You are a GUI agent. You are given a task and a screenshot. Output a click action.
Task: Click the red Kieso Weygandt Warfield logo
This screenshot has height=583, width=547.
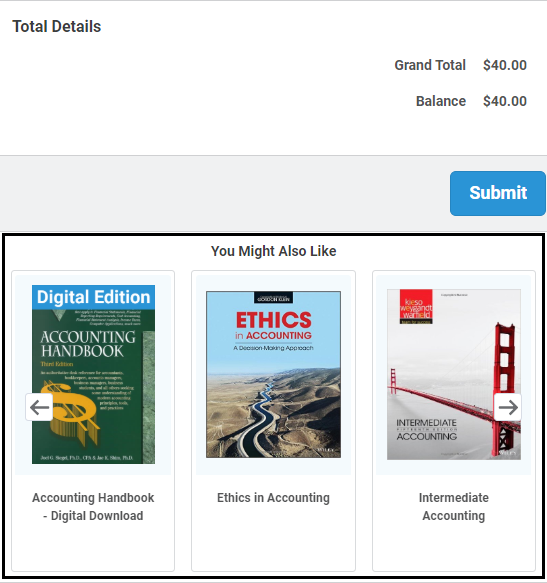pyautogui.click(x=416, y=307)
